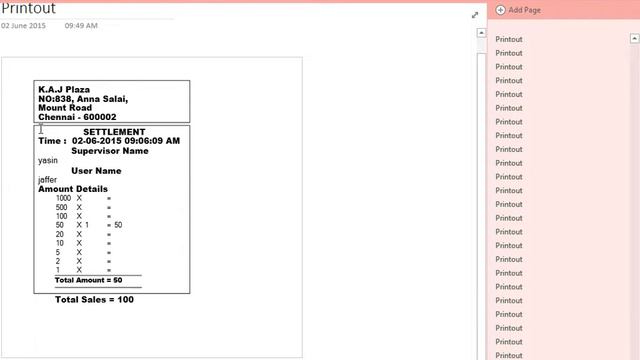Click the Add Page label
Screen dimensions: 640x360
(x=524, y=10)
